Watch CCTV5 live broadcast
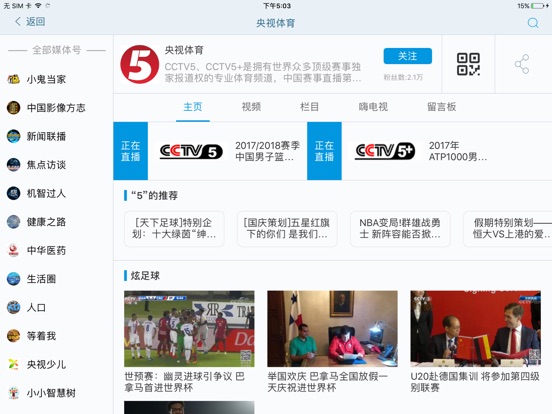The height and width of the screenshot is (414, 552). pos(210,151)
